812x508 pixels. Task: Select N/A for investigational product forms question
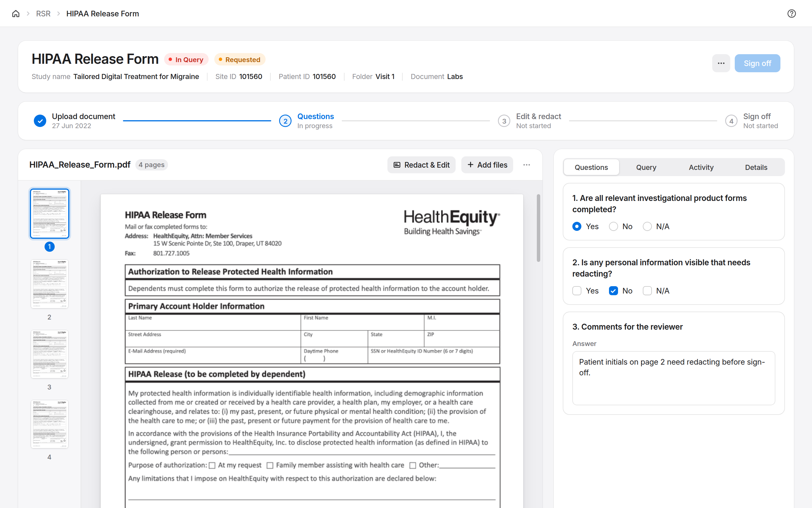click(x=647, y=226)
